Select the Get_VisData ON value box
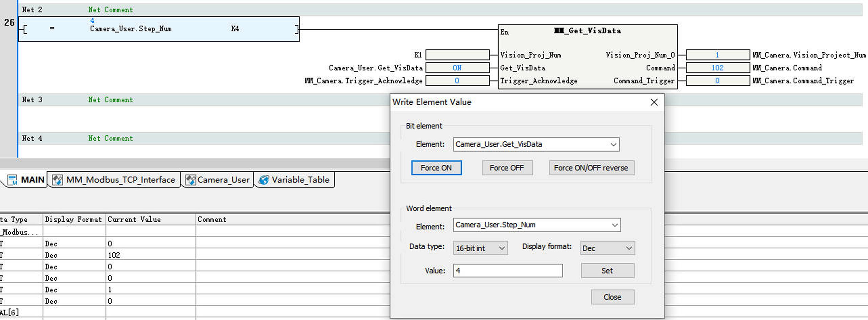868x320 pixels. tap(457, 68)
